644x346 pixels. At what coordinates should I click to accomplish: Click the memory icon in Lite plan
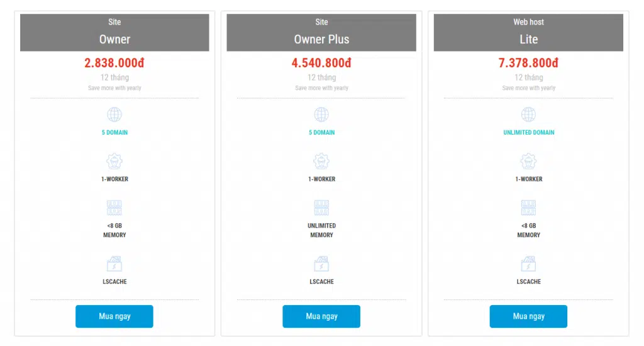coord(528,208)
